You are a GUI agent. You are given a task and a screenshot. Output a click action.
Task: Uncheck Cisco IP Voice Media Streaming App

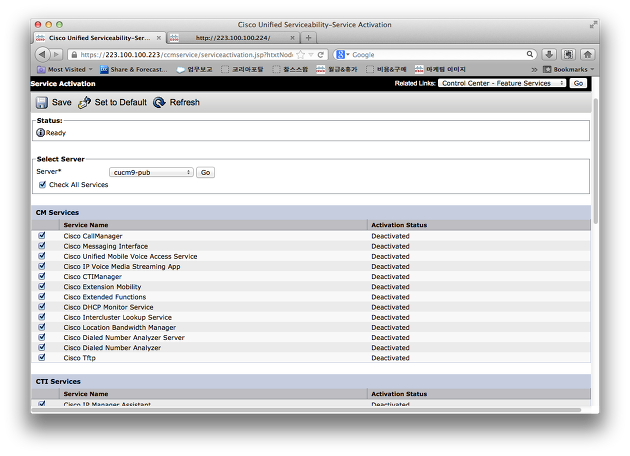(x=42, y=266)
